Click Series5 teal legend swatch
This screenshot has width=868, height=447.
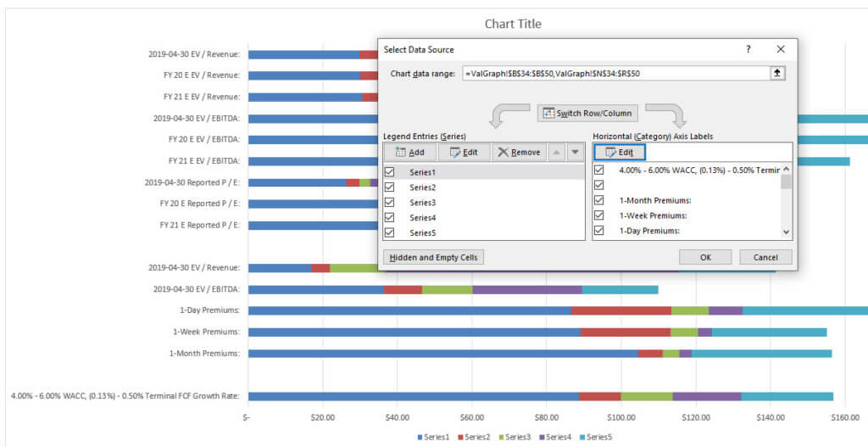click(583, 438)
